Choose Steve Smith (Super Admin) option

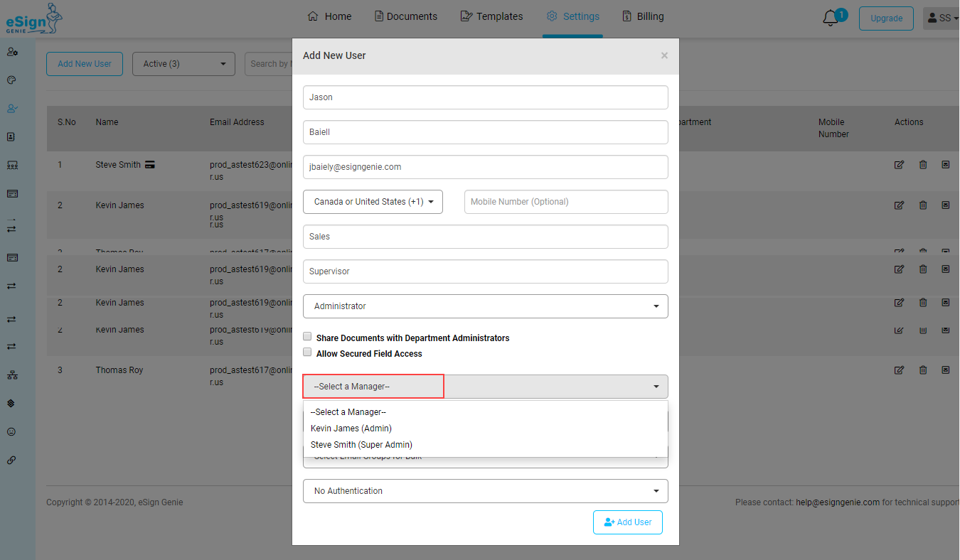point(361,445)
